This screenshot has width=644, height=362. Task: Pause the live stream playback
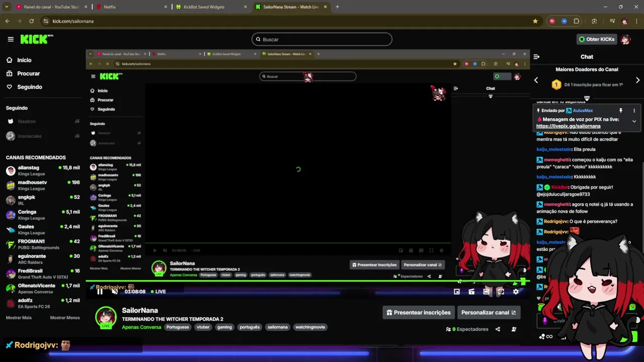[x=100, y=292]
